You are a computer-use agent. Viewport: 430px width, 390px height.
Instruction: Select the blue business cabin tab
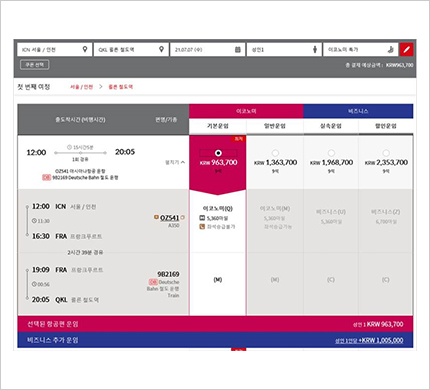358,111
